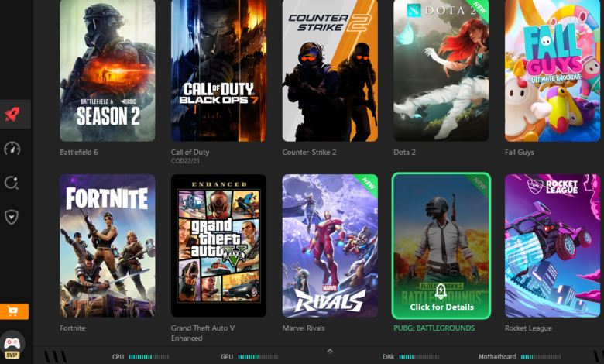The image size is (604, 364).
Task: Click the 'Click for Details' button on PUBG
Action: [x=441, y=307]
